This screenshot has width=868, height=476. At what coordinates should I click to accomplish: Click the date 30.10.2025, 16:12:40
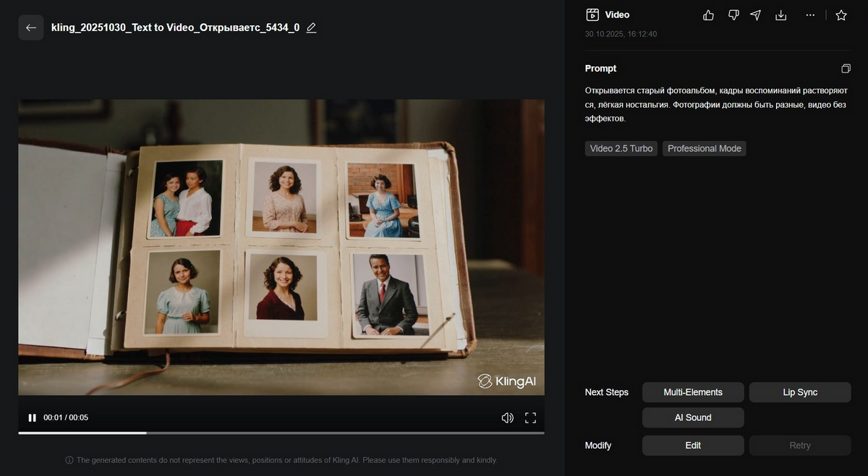[x=621, y=34]
